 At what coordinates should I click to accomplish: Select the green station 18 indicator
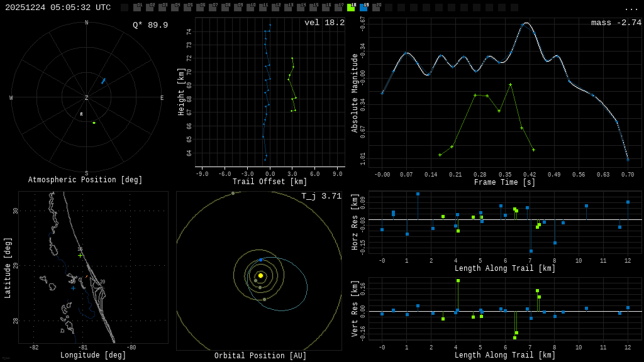tap(351, 8)
